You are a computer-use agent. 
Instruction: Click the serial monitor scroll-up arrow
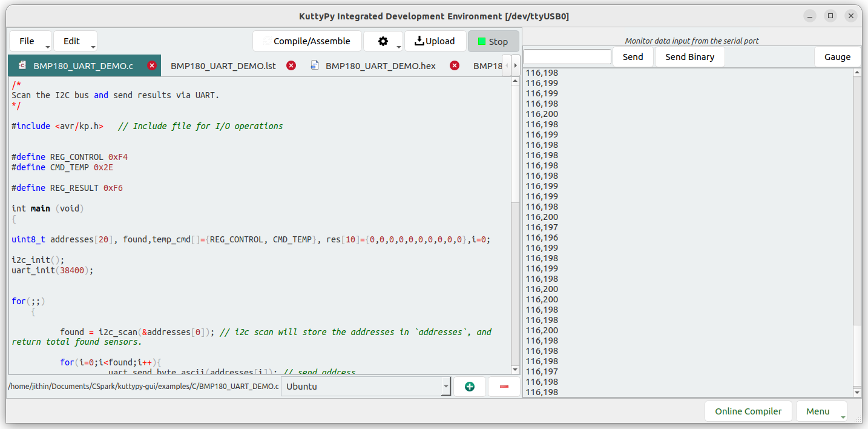coord(857,73)
